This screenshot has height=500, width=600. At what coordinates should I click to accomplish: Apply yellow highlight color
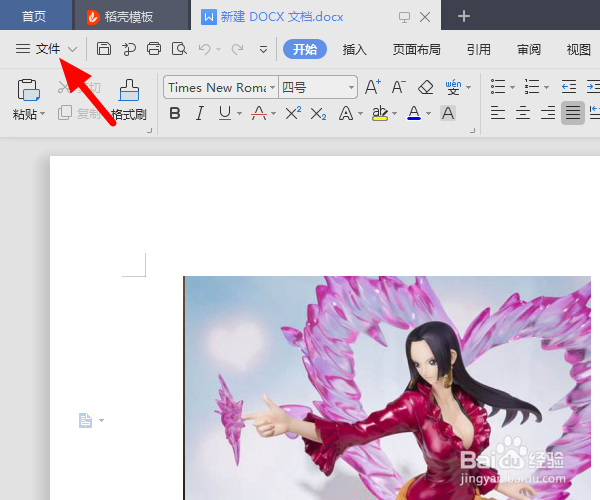point(380,113)
